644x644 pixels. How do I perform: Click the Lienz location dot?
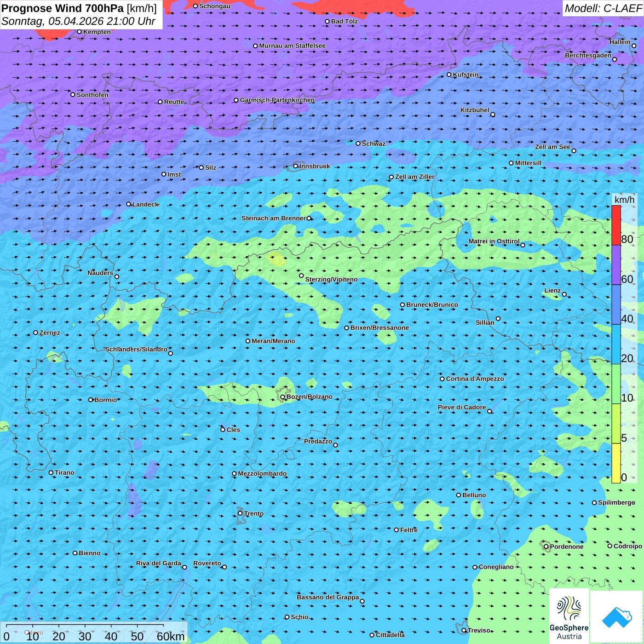pyautogui.click(x=564, y=294)
